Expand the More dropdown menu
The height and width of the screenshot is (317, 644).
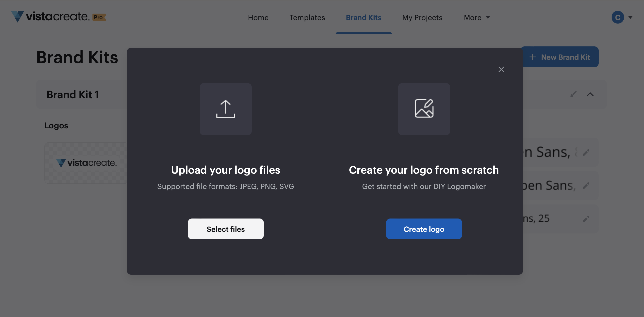pos(477,17)
